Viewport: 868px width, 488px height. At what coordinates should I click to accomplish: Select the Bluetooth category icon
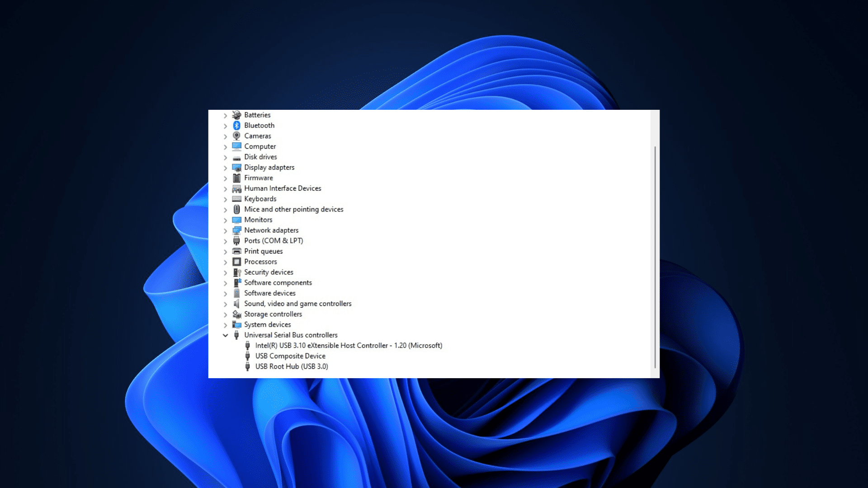point(237,125)
